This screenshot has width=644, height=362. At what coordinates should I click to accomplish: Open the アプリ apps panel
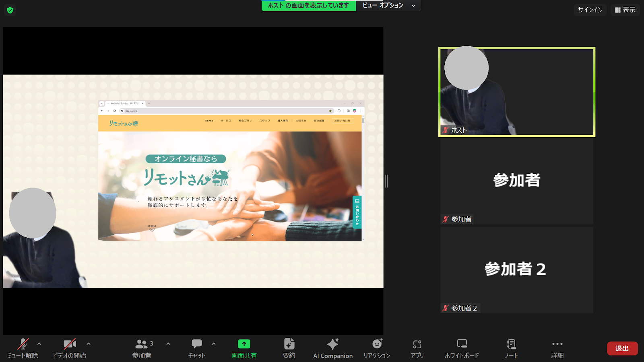click(x=417, y=348)
